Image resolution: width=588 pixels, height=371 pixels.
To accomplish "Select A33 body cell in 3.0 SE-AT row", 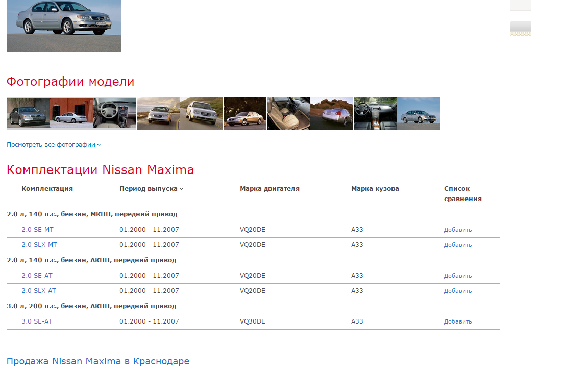I will [357, 321].
